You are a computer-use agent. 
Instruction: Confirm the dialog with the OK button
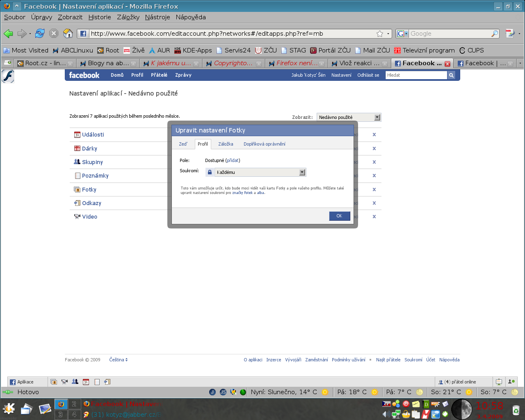pos(339,216)
